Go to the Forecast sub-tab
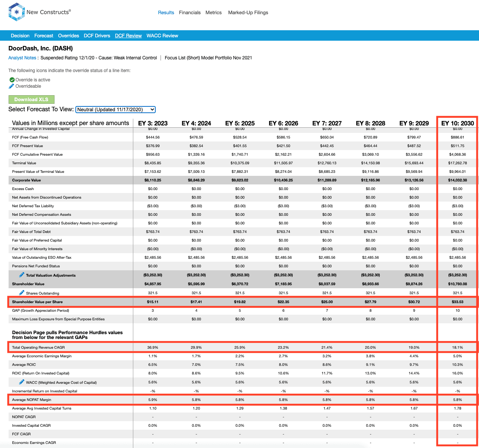This screenshot has height=448, width=479. click(44, 36)
